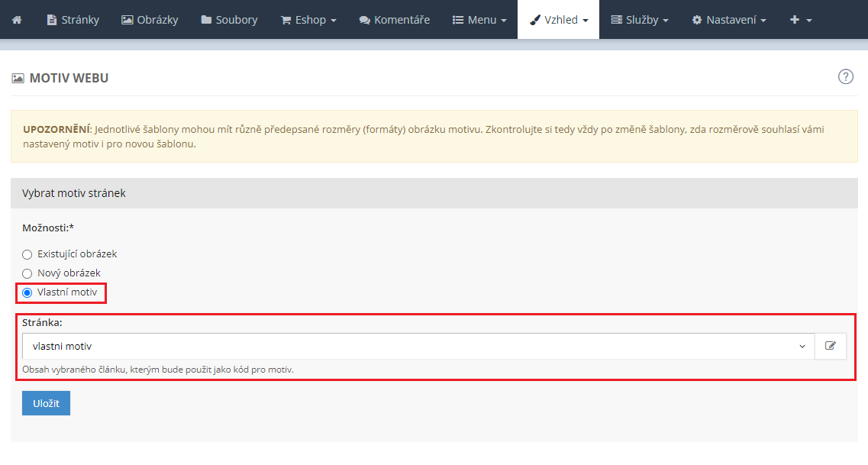Open Stránky with the document icon
This screenshot has height=465, width=868.
pos(73,20)
